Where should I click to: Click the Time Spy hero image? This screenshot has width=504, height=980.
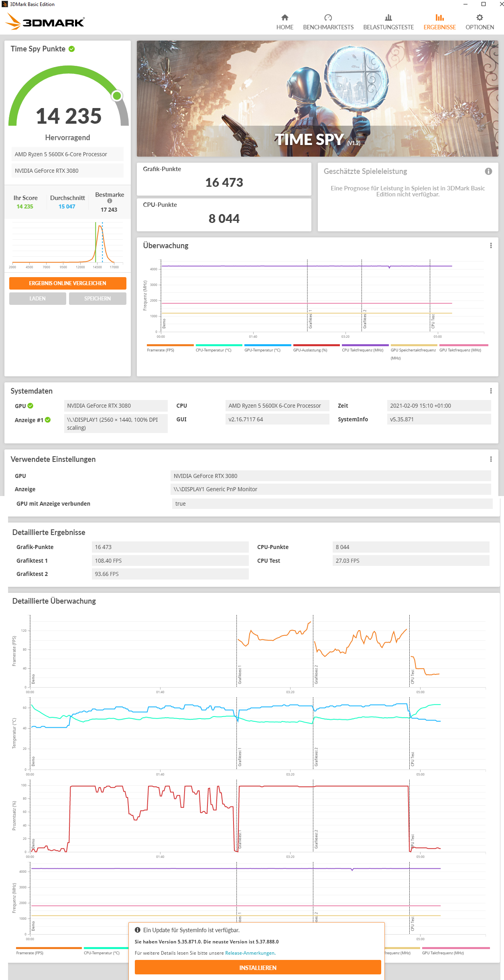coord(317,98)
